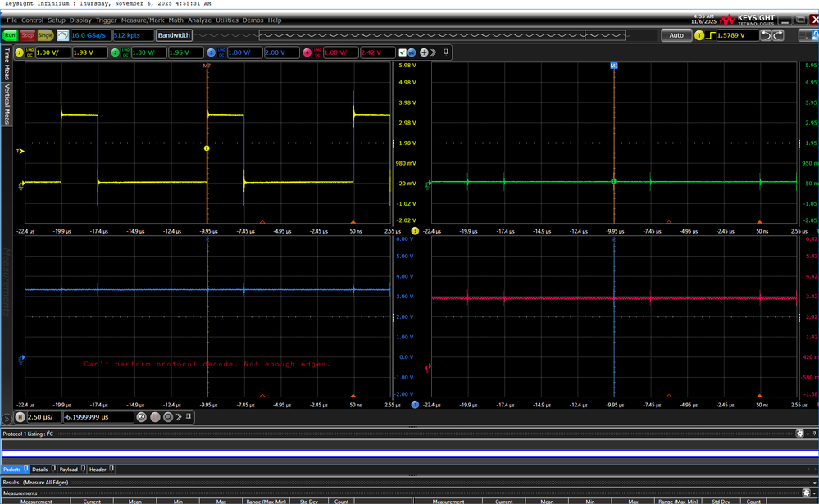Switch to the Payload tab
819x504 pixels.
[69, 470]
